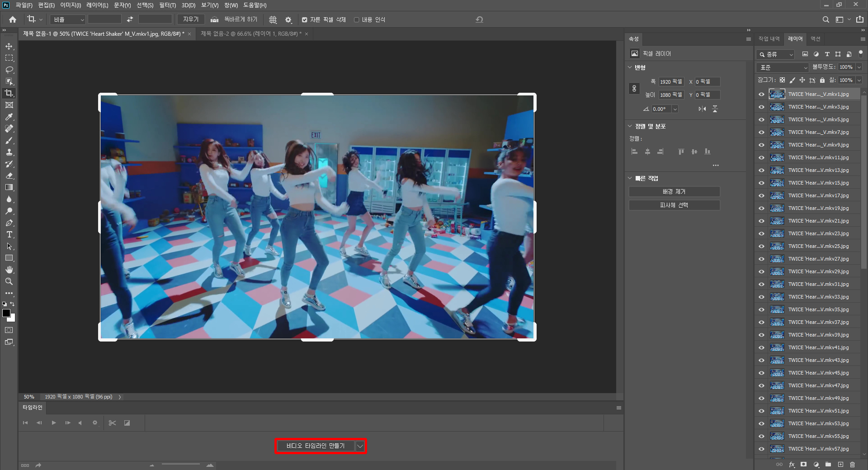The height and width of the screenshot is (470, 868).
Task: Select the Eyedropper tool
Action: click(x=9, y=117)
